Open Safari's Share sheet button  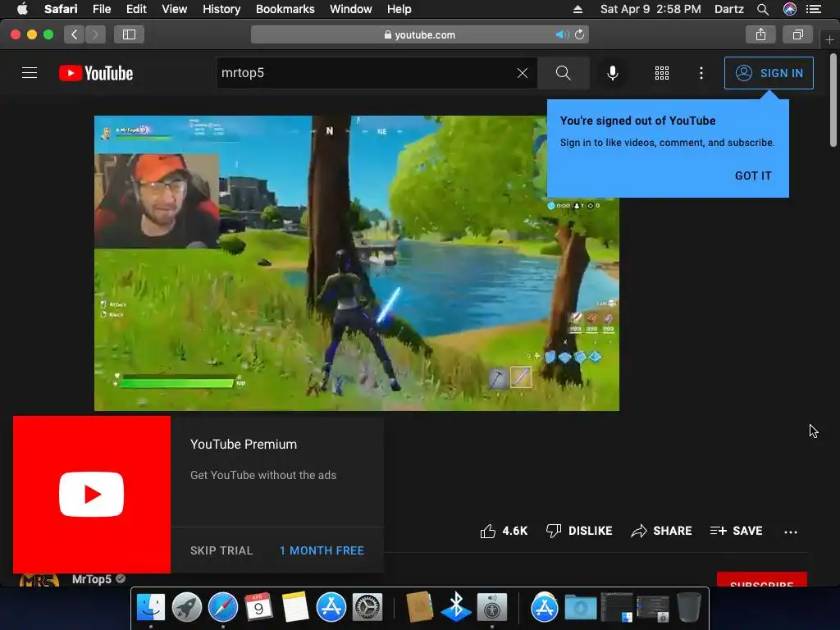click(760, 34)
